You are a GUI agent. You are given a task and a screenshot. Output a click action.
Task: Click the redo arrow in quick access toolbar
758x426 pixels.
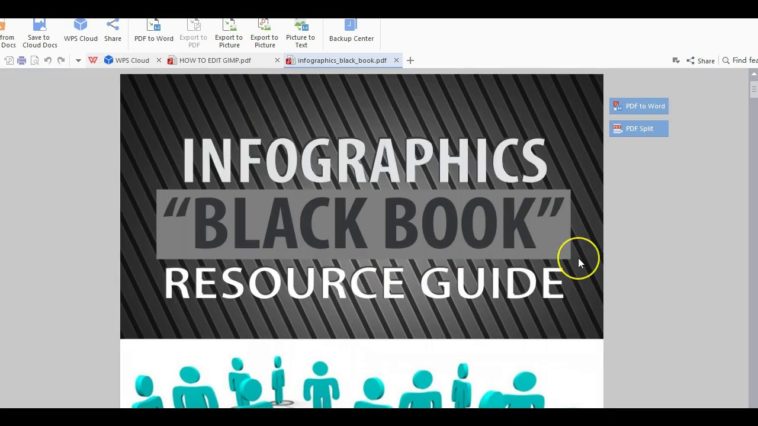coord(60,60)
